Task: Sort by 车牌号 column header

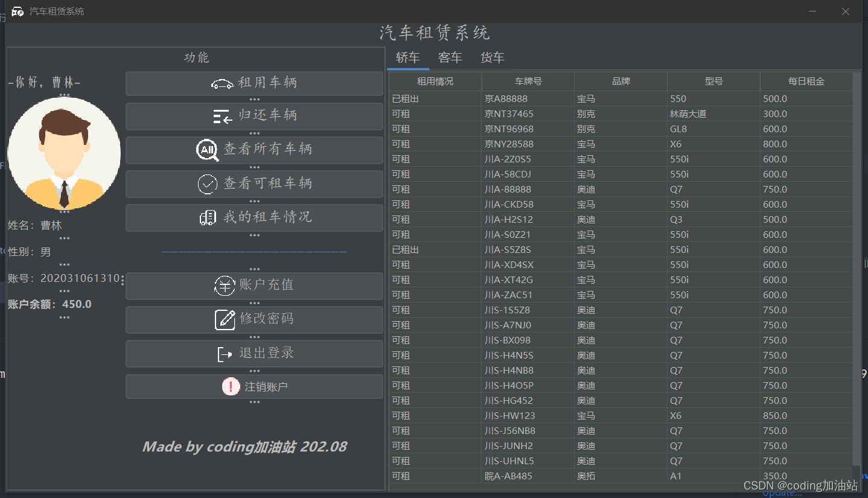Action: (x=528, y=81)
